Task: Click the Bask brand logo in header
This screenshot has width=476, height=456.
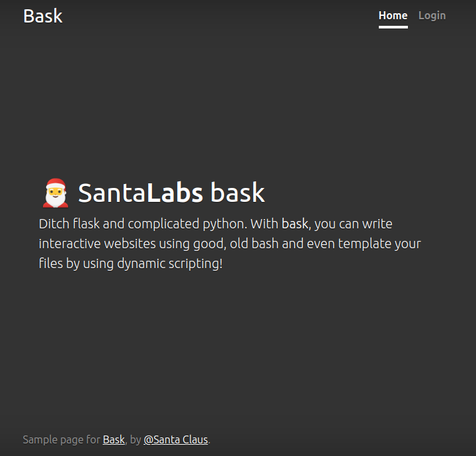Action: [43, 16]
